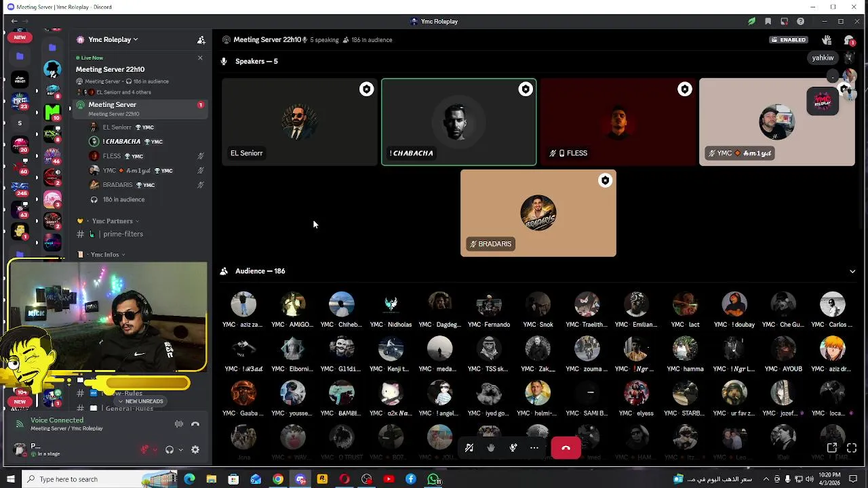This screenshot has width=868, height=488.
Task: Select the FLESS speaker tile
Action: pos(618,122)
